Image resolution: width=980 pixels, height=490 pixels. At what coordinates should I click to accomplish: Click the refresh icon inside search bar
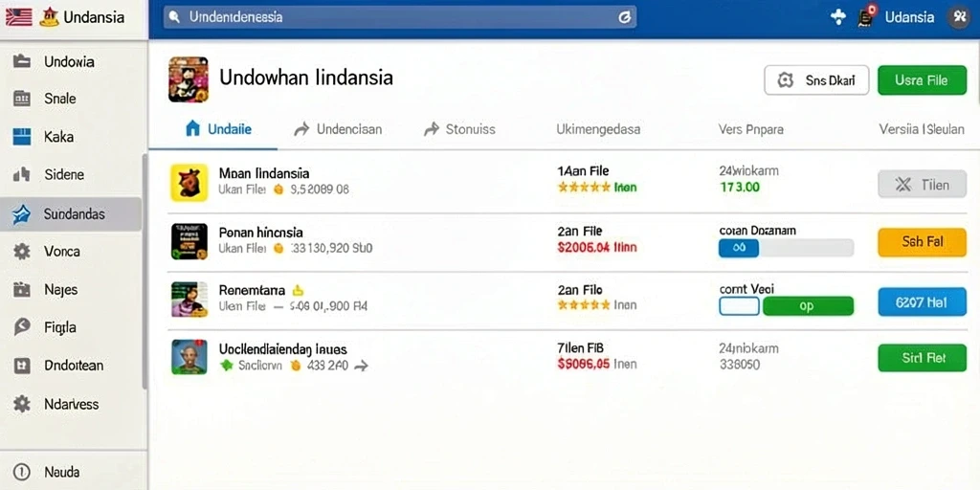coord(624,17)
